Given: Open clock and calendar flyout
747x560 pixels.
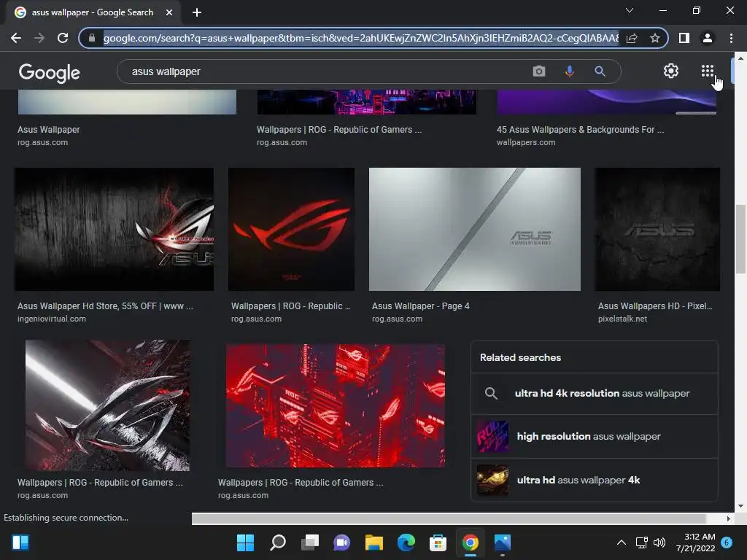Looking at the screenshot, I should pyautogui.click(x=695, y=542).
